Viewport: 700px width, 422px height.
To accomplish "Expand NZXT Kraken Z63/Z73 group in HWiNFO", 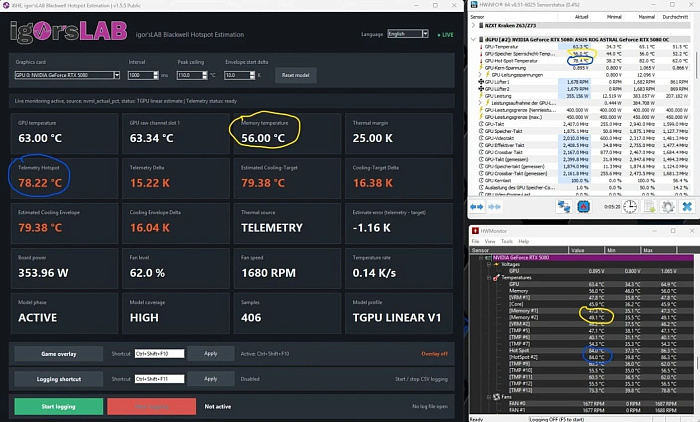I will (x=474, y=25).
